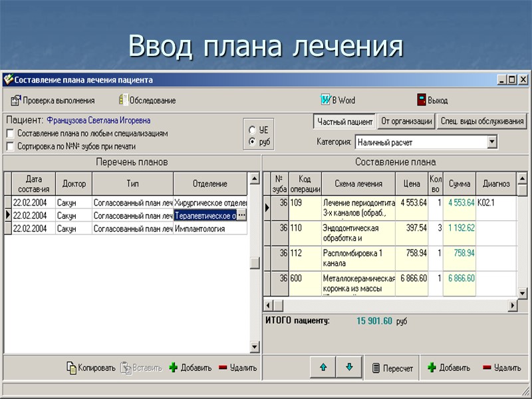Screen dimensions: 532x399
Task: Click the Отделение column header
Action: coord(210,184)
